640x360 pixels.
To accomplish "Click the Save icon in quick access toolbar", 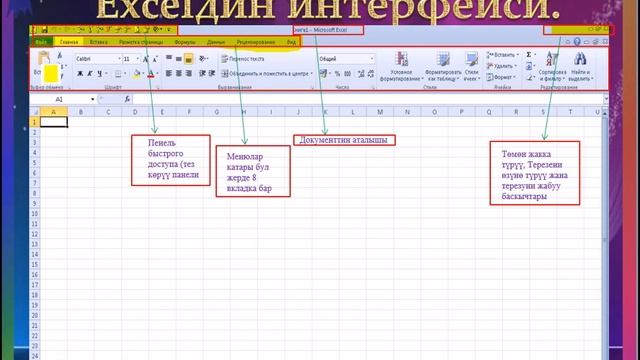I will (x=44, y=30).
